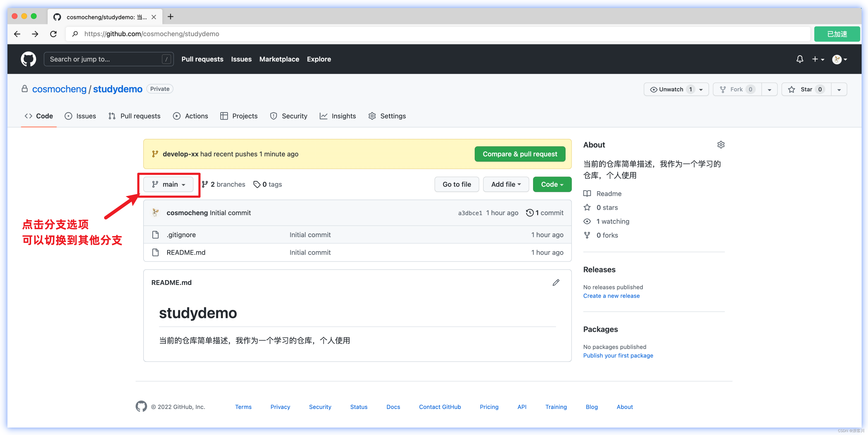Switch to the Projects tab

point(239,116)
